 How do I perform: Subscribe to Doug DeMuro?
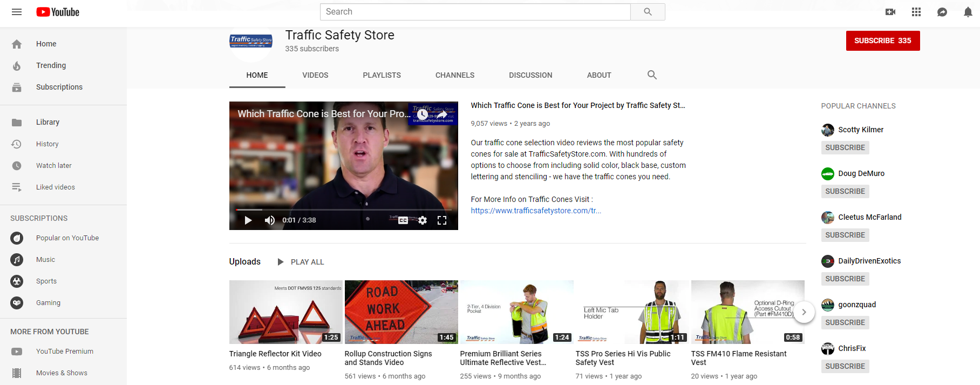click(845, 191)
